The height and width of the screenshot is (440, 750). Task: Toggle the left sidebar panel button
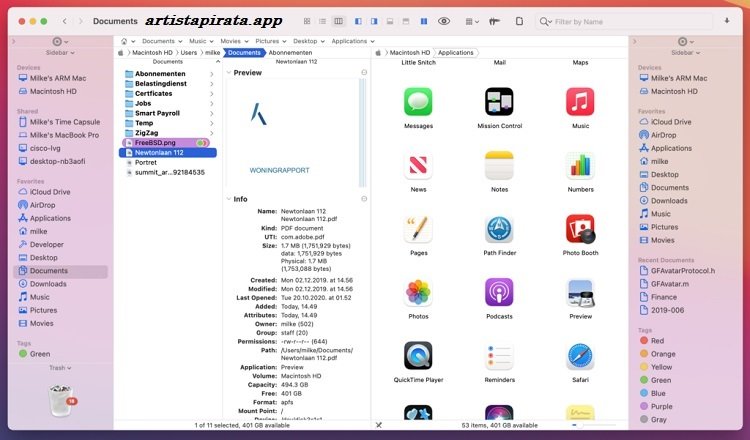pyautogui.click(x=358, y=21)
